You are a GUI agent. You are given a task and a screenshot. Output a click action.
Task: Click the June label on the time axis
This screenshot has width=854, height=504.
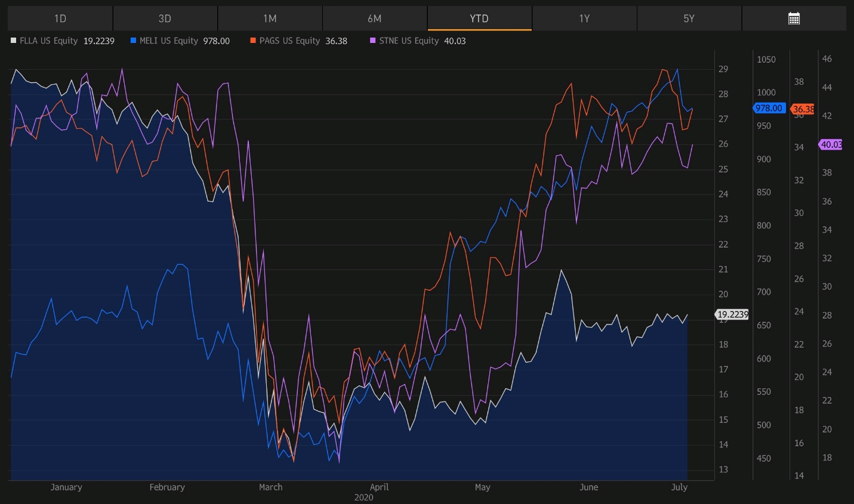[x=589, y=487]
